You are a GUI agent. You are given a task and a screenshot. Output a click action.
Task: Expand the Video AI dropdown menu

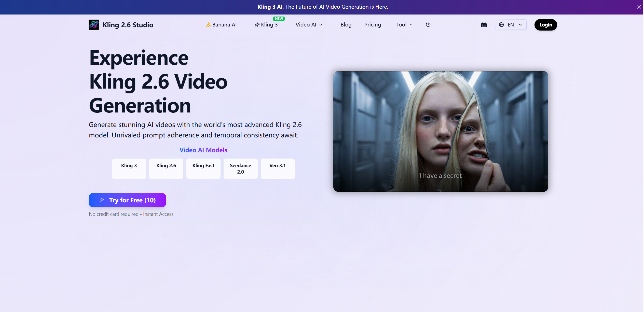pyautogui.click(x=309, y=25)
